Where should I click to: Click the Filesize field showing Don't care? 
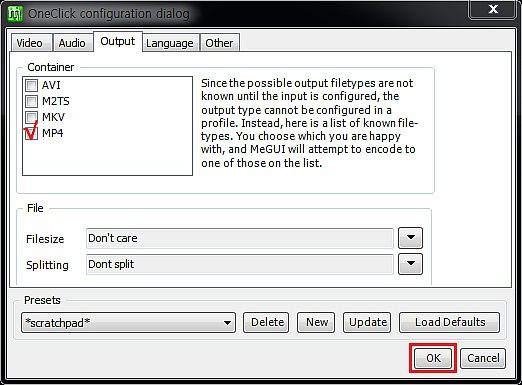click(240, 238)
